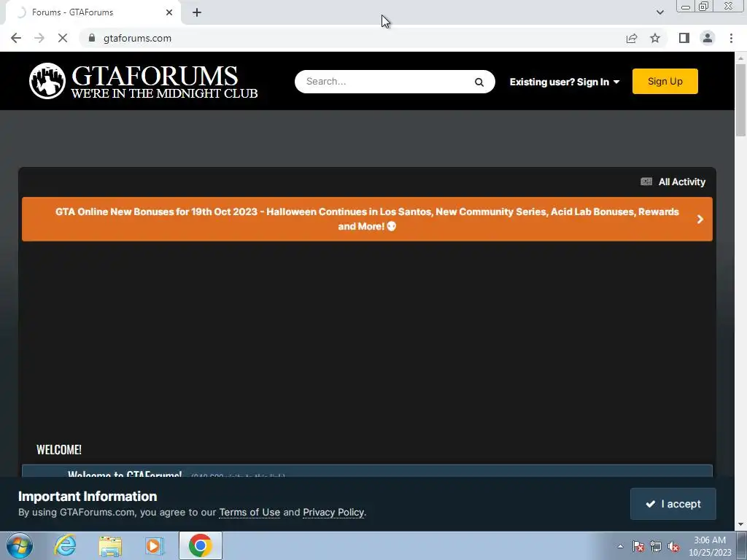Click the I accept button
The height and width of the screenshot is (560, 747).
click(x=673, y=504)
